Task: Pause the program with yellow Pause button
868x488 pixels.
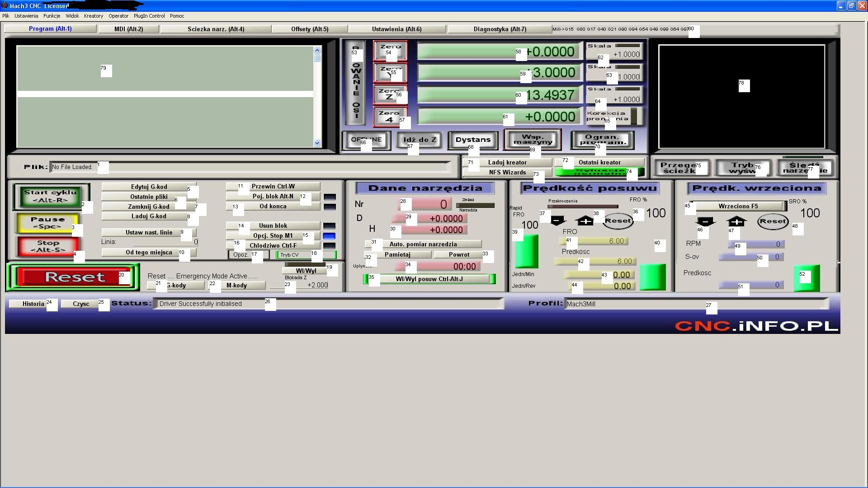Action: [x=47, y=223]
